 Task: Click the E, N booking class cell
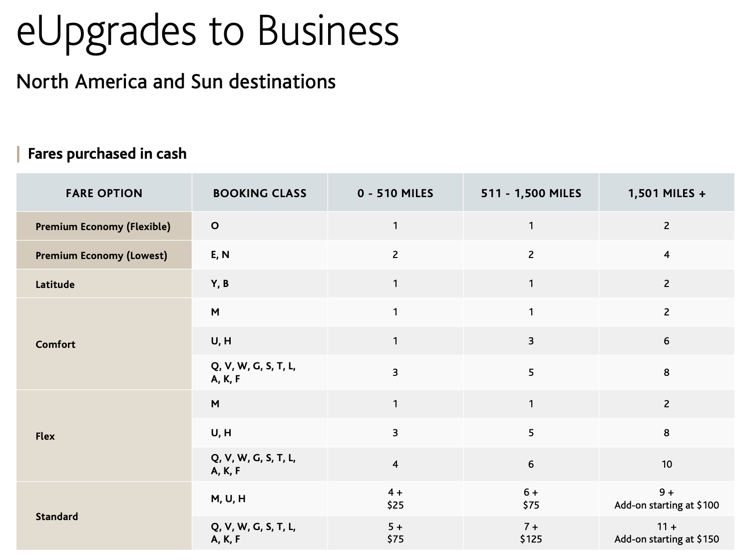[220, 255]
